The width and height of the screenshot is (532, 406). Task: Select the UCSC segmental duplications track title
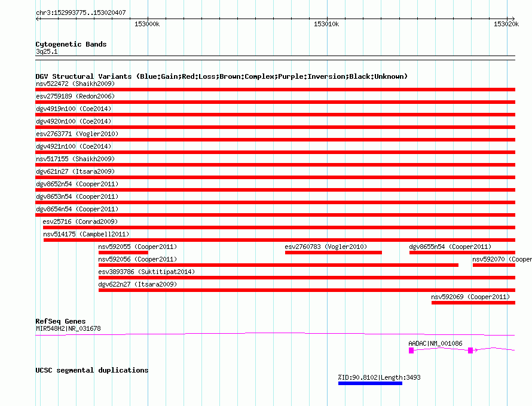(92, 370)
